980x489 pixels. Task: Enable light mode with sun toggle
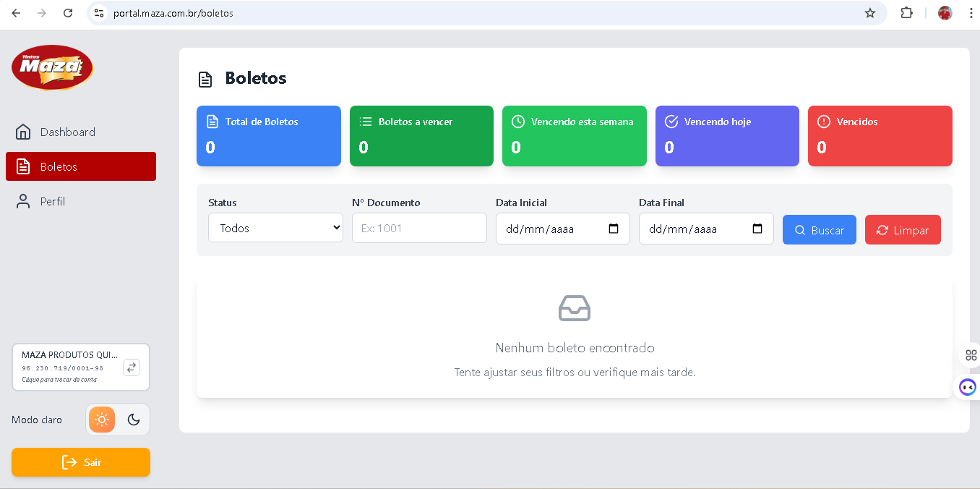click(102, 420)
